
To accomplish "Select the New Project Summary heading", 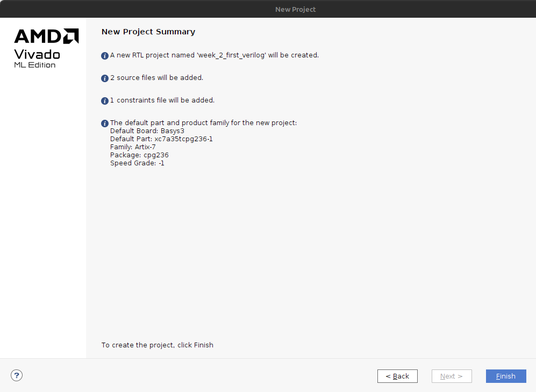I will pyautogui.click(x=148, y=32).
